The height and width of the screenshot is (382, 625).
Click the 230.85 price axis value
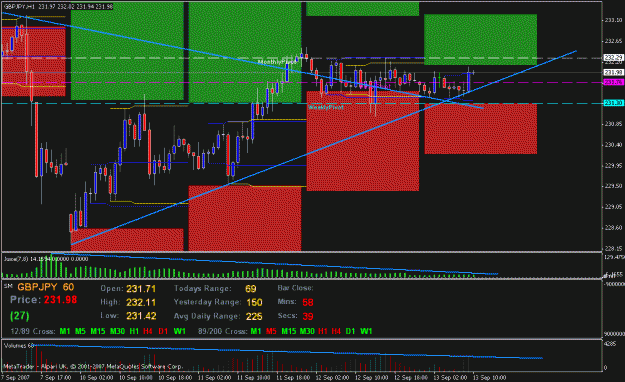[613, 124]
